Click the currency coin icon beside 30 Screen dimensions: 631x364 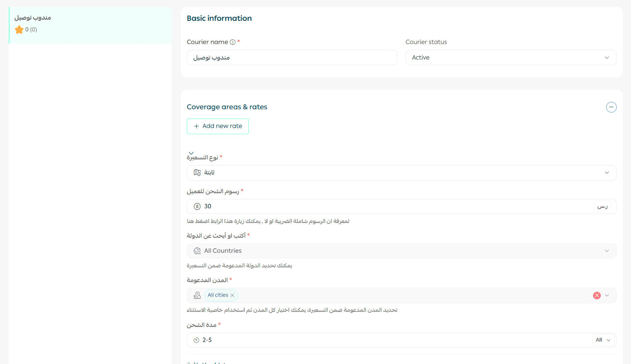(197, 207)
